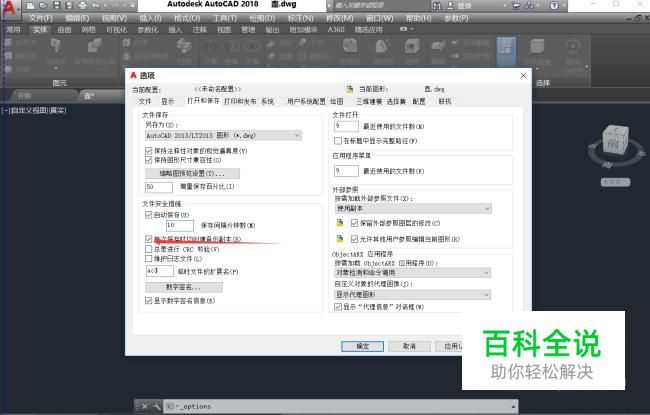The image size is (650, 415).
Task: Enable 维护日志文件 checkbox
Action: (148, 258)
